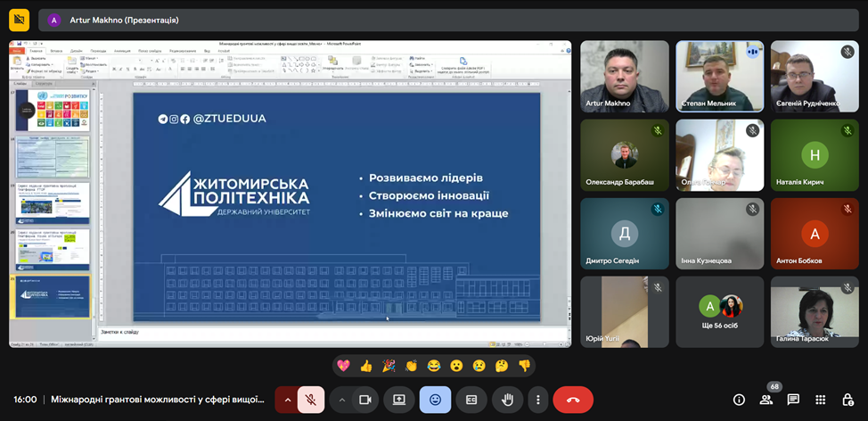Open the chat panel
Image resolution: width=868 pixels, height=421 pixels.
click(793, 400)
